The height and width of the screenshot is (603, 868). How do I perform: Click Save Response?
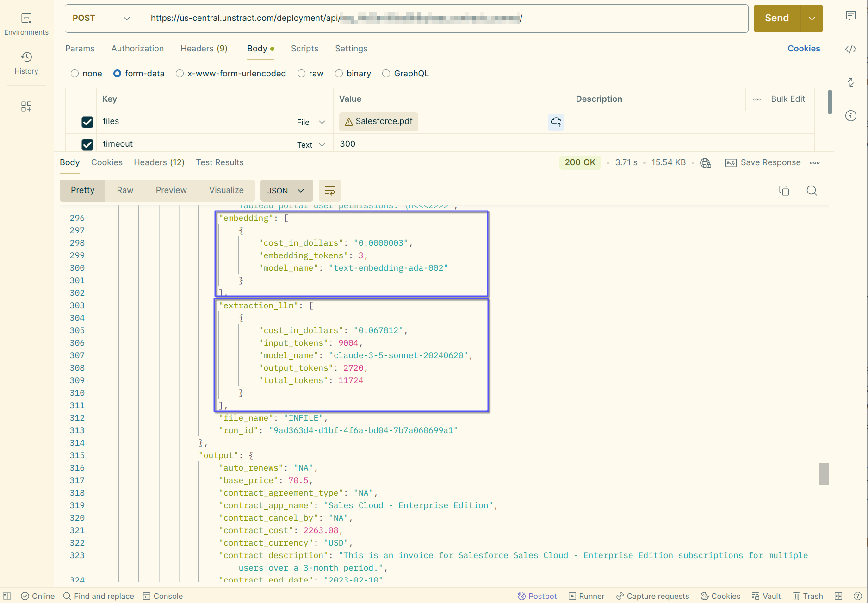(x=763, y=163)
